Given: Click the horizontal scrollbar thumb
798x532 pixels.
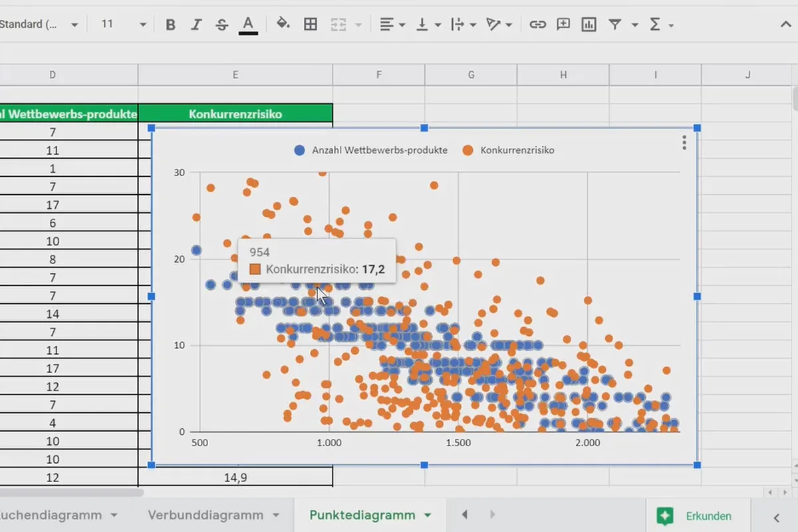Looking at the screenshot, I should point(72,493).
